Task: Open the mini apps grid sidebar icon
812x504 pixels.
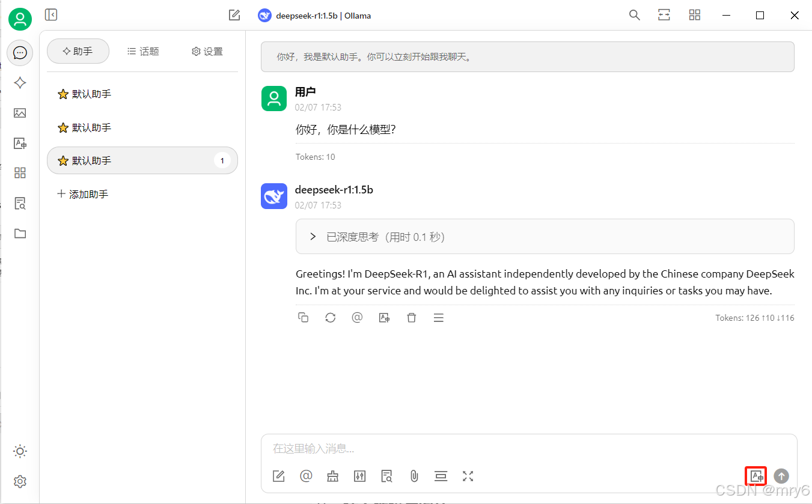Action: coord(20,173)
